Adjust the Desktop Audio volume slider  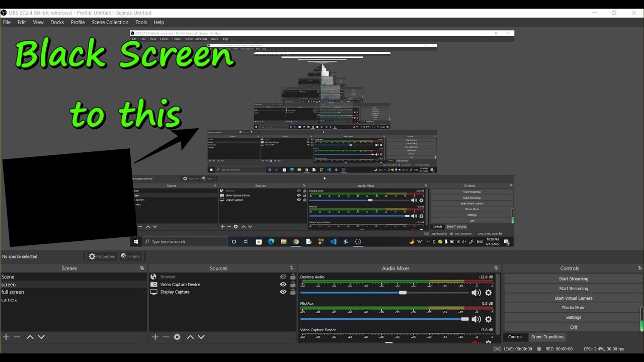point(385,293)
